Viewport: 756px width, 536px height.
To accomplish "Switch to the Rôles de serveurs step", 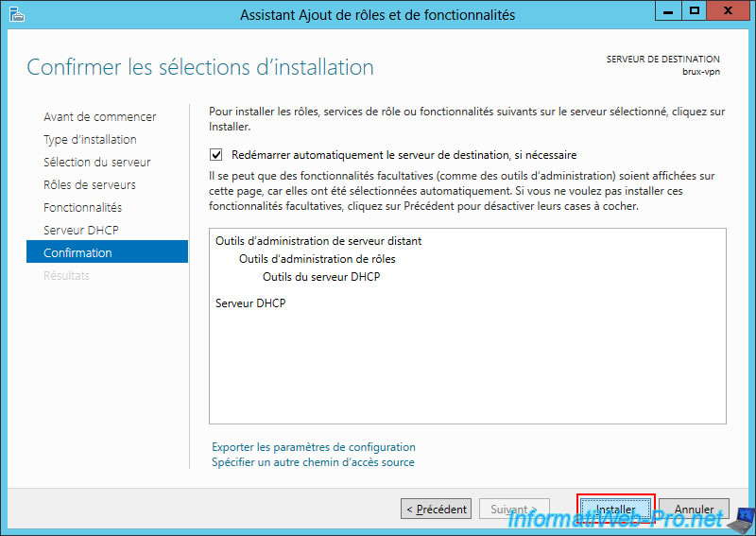I will (x=90, y=185).
